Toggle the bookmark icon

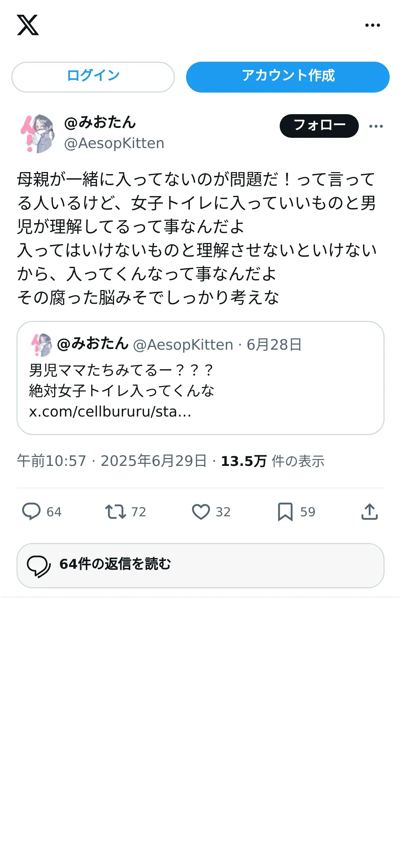tap(285, 511)
